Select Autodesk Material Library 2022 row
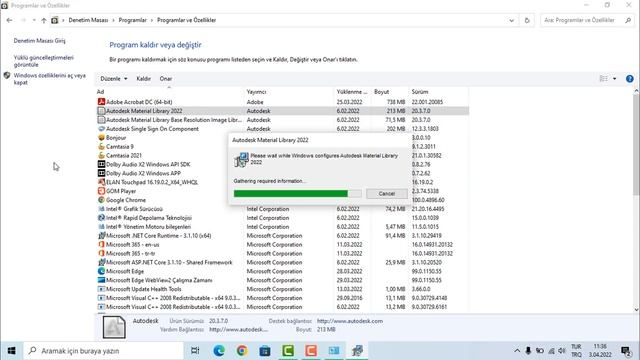 282,111
